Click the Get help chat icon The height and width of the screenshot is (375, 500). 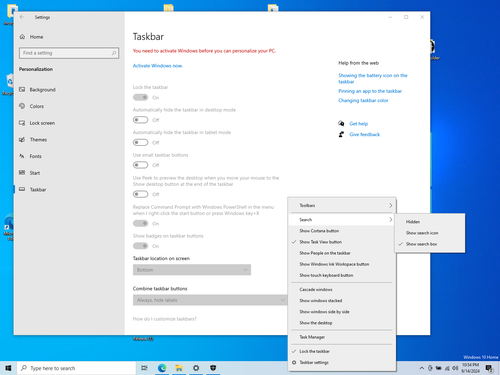[x=341, y=123]
